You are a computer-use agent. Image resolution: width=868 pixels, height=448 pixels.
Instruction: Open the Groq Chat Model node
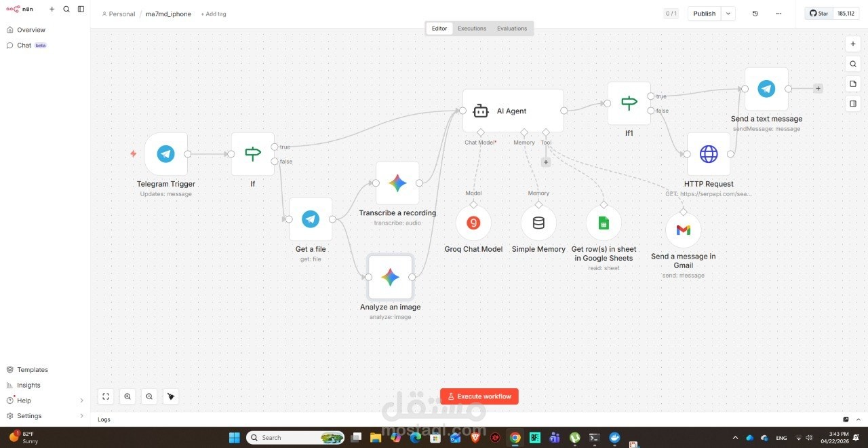point(473,223)
